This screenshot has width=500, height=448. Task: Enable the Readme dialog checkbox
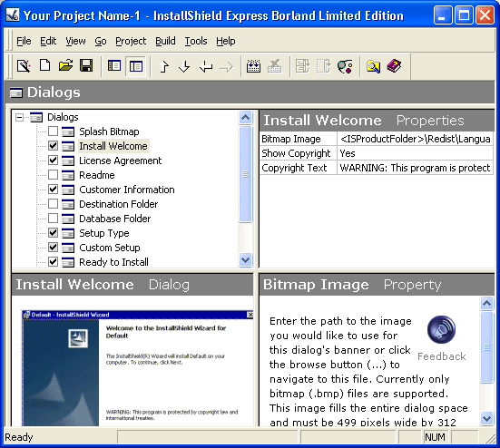click(x=53, y=175)
